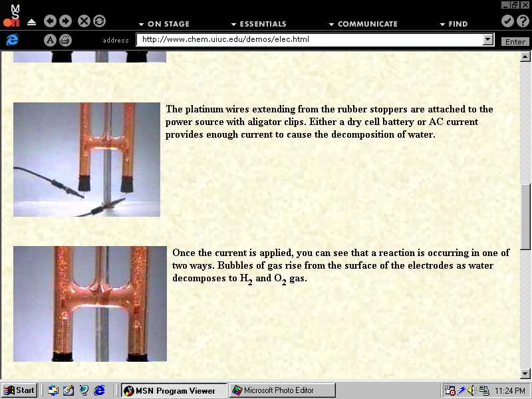Click the browser Forward arrow button

pos(65,21)
